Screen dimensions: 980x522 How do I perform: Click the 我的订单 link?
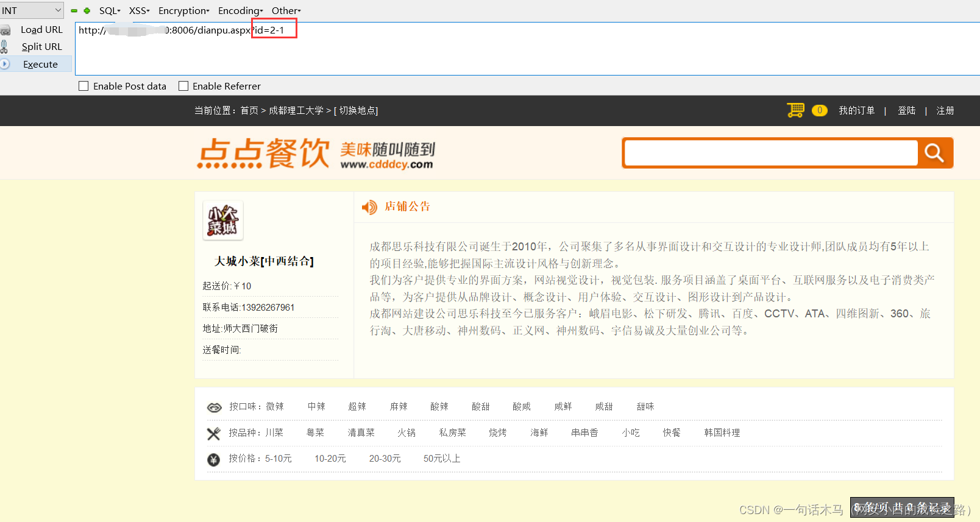(x=856, y=110)
